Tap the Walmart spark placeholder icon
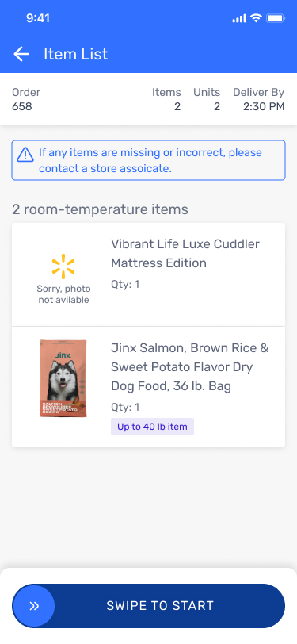The image size is (297, 644). (x=63, y=266)
